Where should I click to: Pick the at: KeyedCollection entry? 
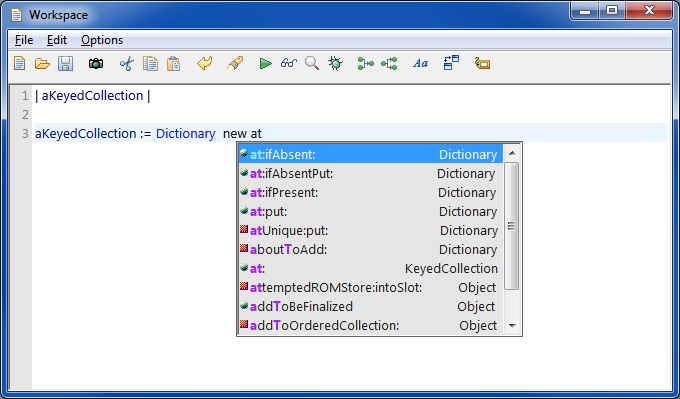tap(371, 268)
